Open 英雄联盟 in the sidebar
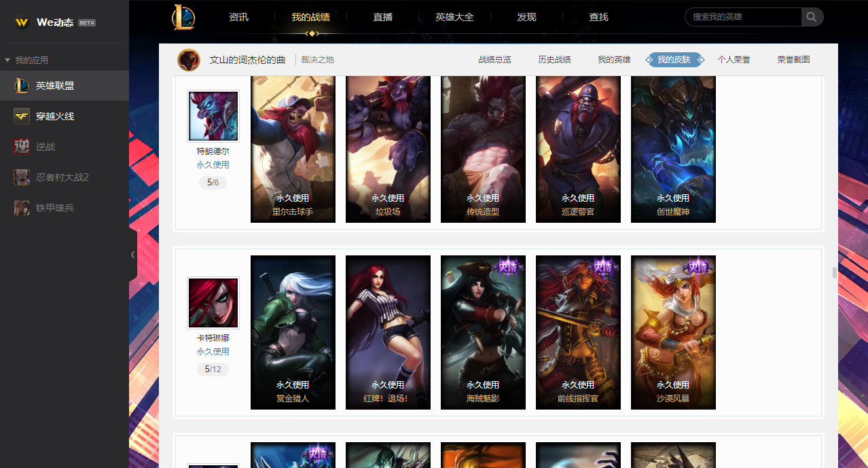The height and width of the screenshot is (468, 868). coord(65,86)
